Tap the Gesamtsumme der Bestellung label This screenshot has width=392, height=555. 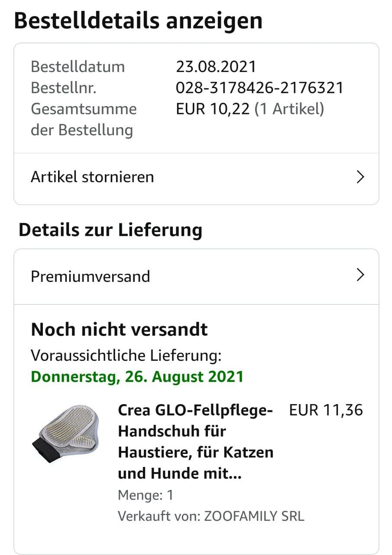(84, 119)
